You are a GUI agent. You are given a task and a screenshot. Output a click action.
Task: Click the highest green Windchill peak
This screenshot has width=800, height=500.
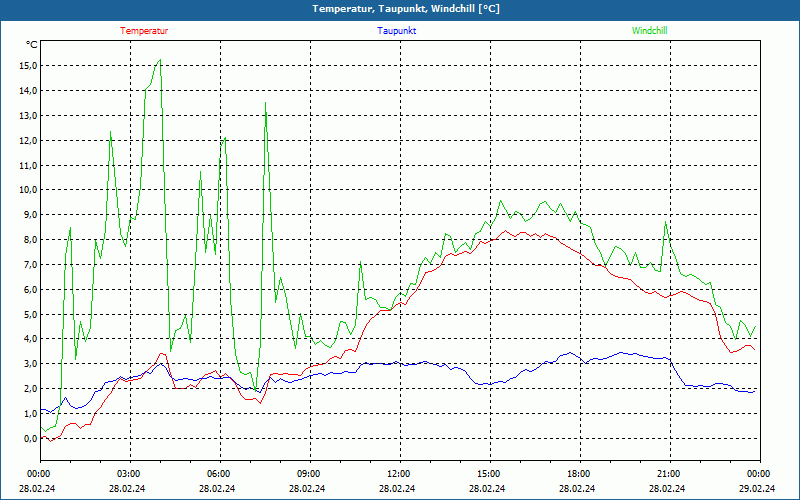(159, 60)
